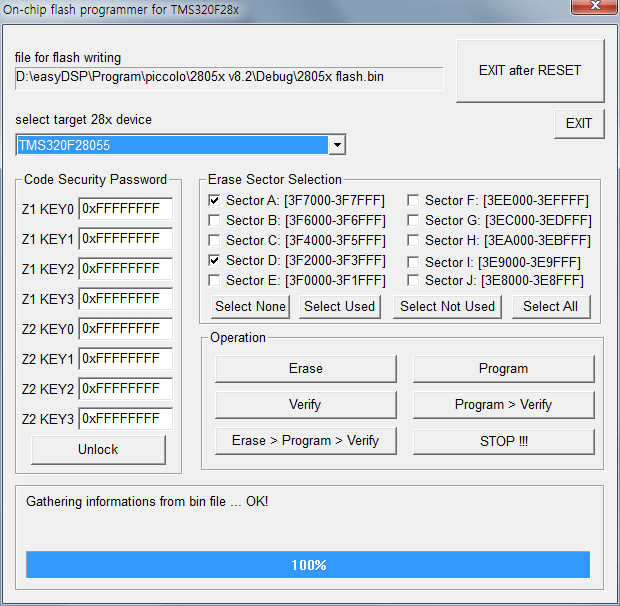The height and width of the screenshot is (606, 620).
Task: Click the flash file path field
Action: tap(229, 78)
